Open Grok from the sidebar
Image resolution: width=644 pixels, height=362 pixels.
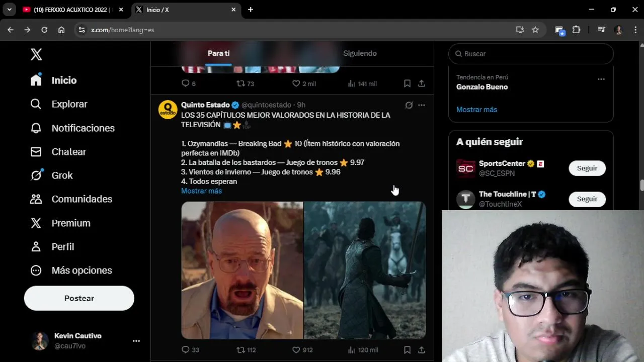(51, 175)
